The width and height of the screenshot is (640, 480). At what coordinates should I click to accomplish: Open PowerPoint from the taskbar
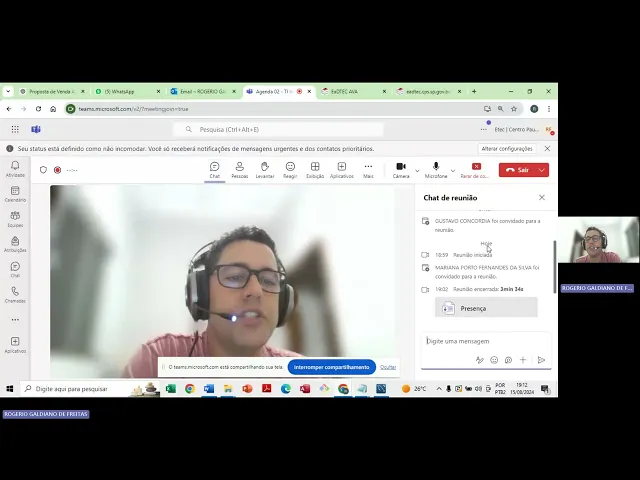pyautogui.click(x=247, y=389)
